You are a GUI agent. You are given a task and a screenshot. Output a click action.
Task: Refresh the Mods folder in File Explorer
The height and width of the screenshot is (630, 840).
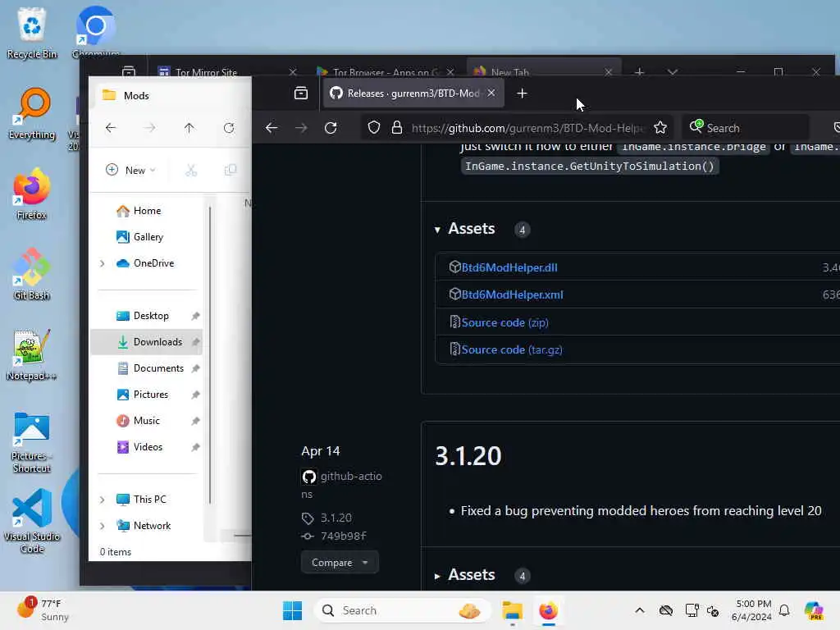229,128
